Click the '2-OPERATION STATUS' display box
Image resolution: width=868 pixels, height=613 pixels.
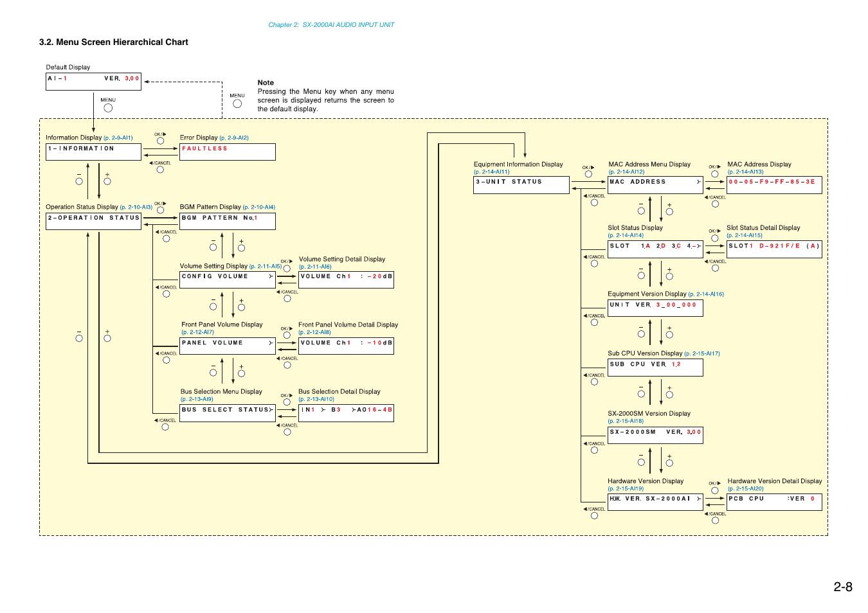pos(94,221)
